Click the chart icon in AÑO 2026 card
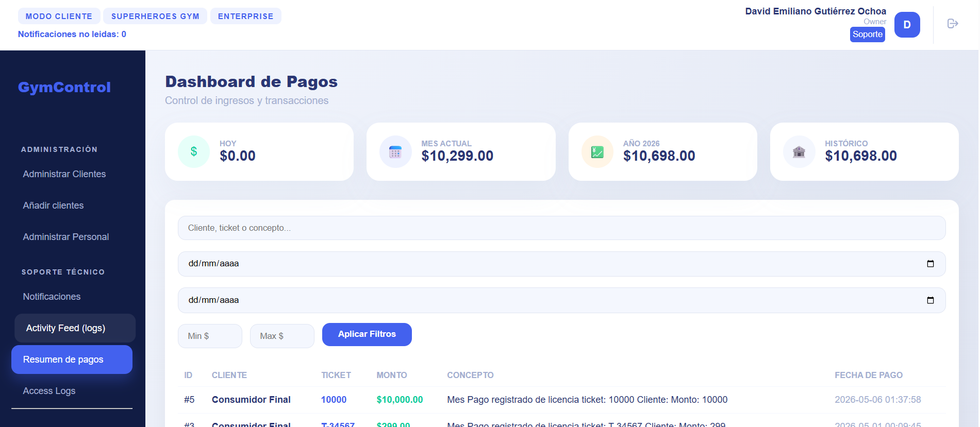980x427 pixels. [x=597, y=151]
